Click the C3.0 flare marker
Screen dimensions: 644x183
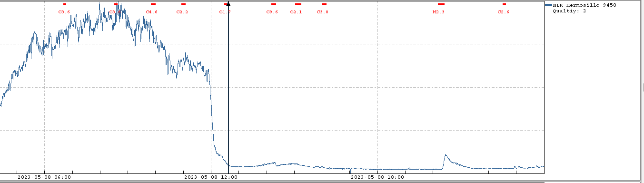point(324,4)
